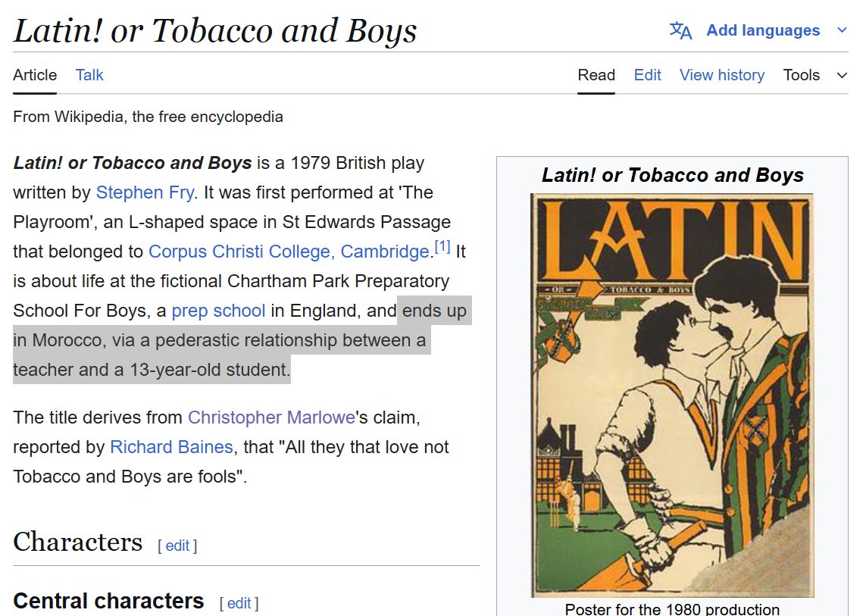Image resolution: width=866 pixels, height=616 pixels.
Task: Click the translate languages icon
Action: tap(680, 30)
